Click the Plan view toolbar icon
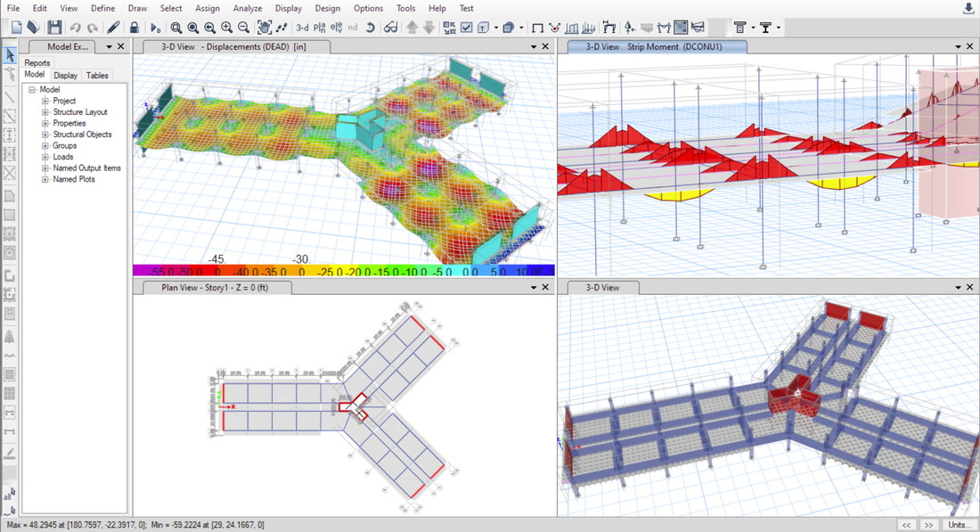Image resolution: width=980 pixels, height=532 pixels. [320, 28]
